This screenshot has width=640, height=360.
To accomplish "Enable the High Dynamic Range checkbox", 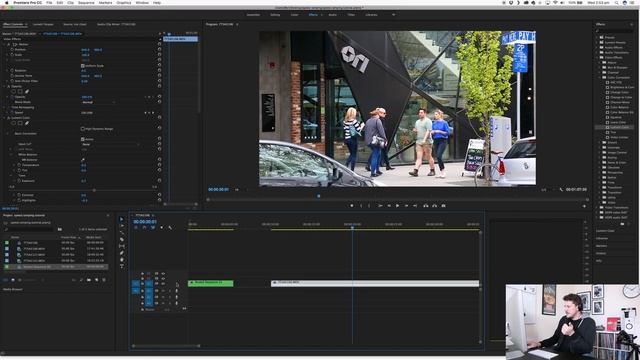I will [x=83, y=129].
